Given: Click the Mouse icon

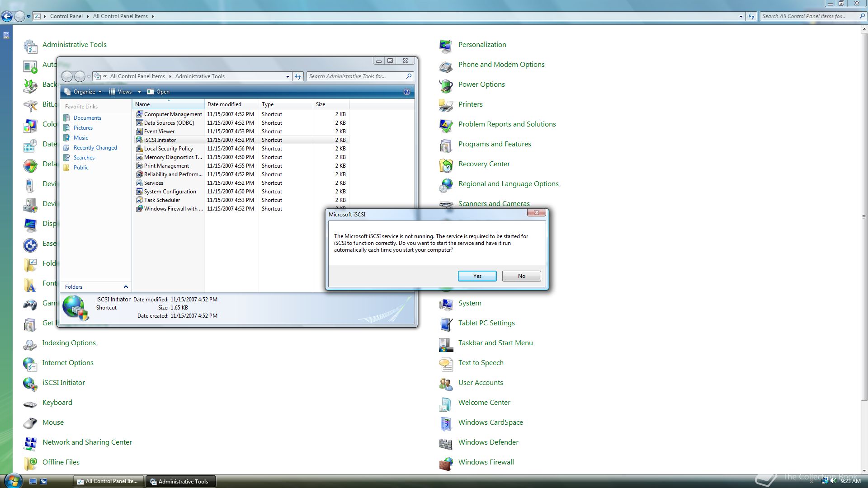Looking at the screenshot, I should 30,423.
